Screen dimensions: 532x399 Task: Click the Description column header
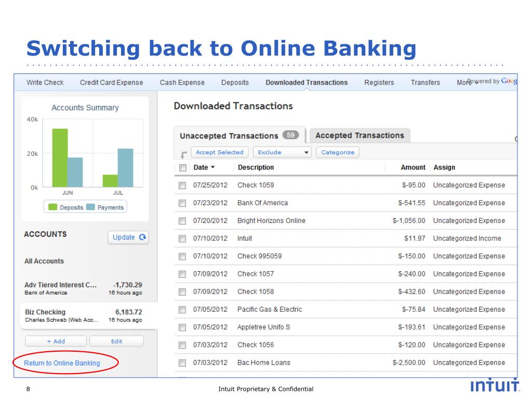256,167
